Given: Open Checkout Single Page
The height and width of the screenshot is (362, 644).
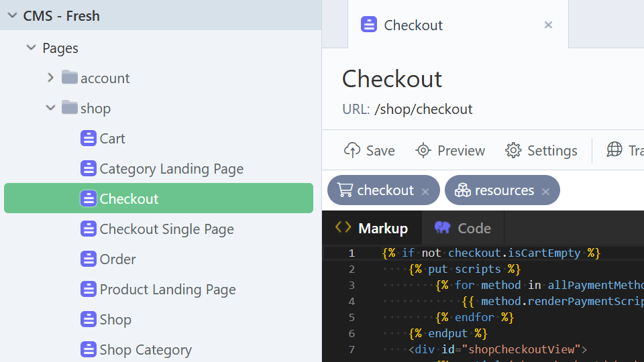Looking at the screenshot, I should [167, 229].
